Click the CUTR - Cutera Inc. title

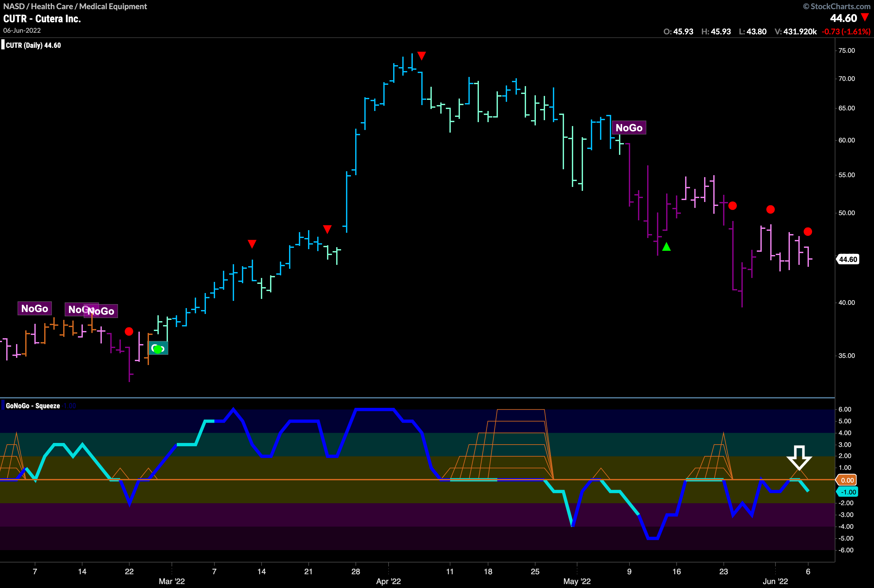pos(42,19)
